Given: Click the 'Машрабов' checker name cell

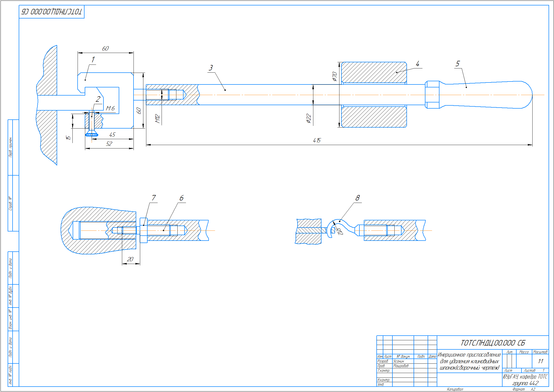Looking at the screenshot, I should (401, 366).
